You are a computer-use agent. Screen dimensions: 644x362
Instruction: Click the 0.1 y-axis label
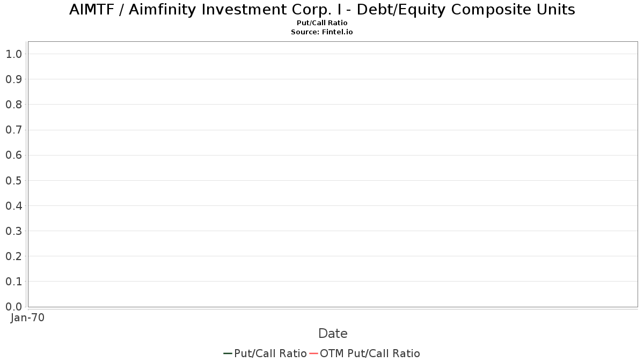13,281
